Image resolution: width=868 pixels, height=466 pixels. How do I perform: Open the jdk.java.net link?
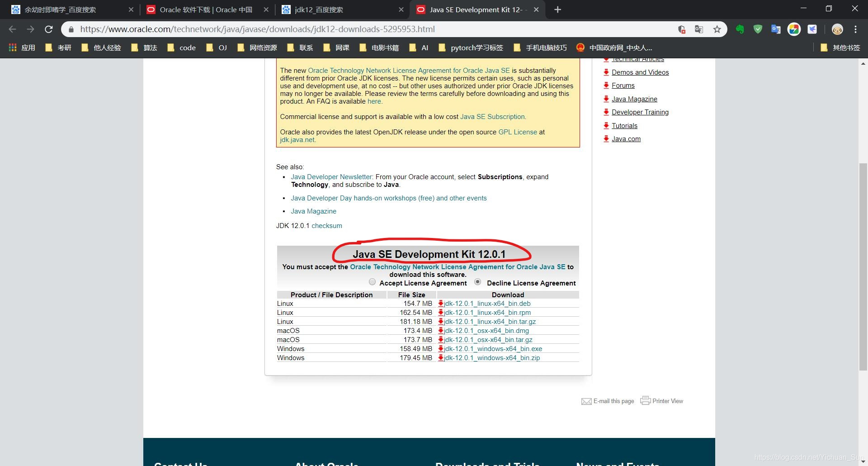(x=297, y=140)
